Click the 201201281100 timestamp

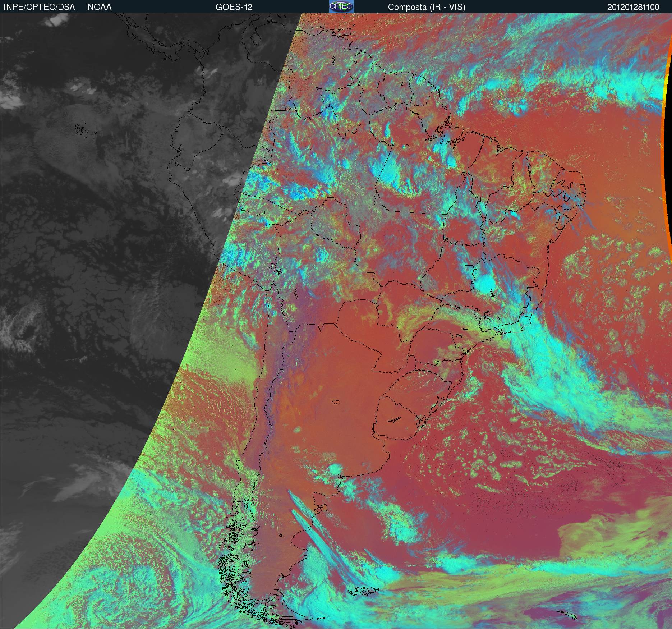tap(633, 7)
